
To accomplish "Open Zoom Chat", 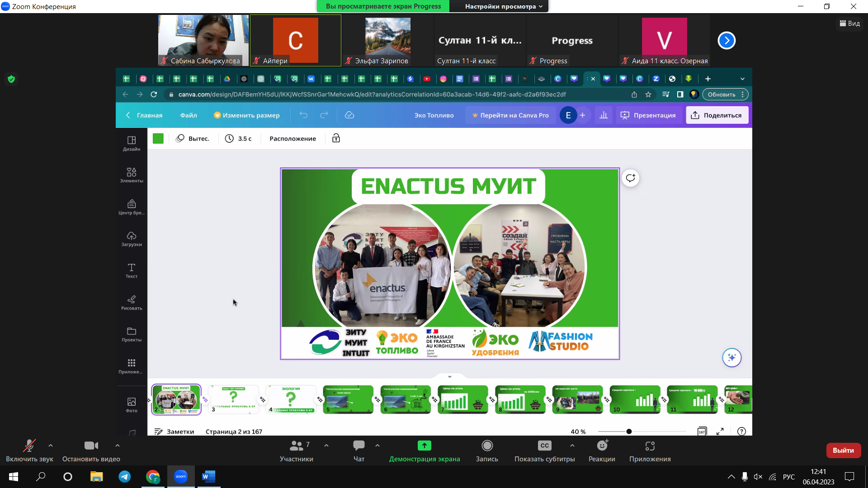I will 359,451.
